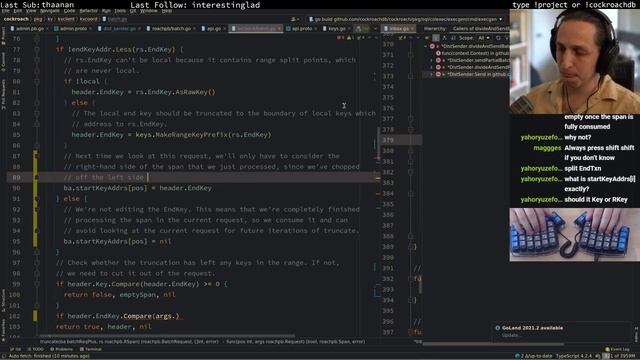Switch to the roachpb/batch.go editor tab
Image resolution: width=640 pixels, height=360 pixels.
(171, 29)
